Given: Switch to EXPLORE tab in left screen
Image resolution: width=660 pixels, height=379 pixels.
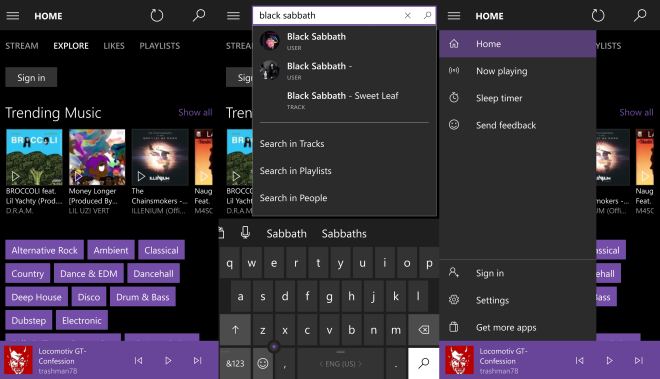Looking at the screenshot, I should tap(71, 46).
